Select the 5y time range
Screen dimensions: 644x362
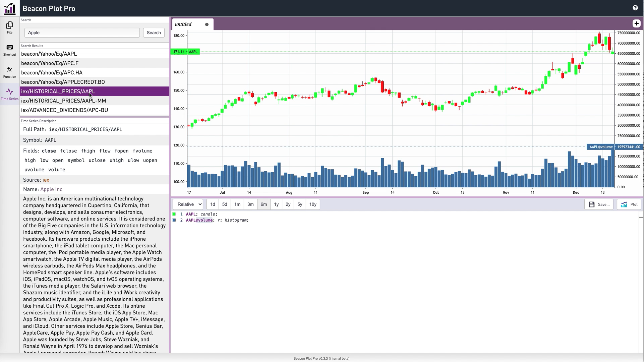[x=300, y=204]
